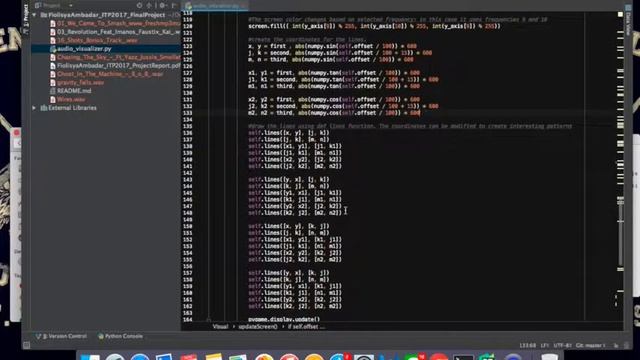Click the editor vertical scrollbar thumb

pos(620,233)
